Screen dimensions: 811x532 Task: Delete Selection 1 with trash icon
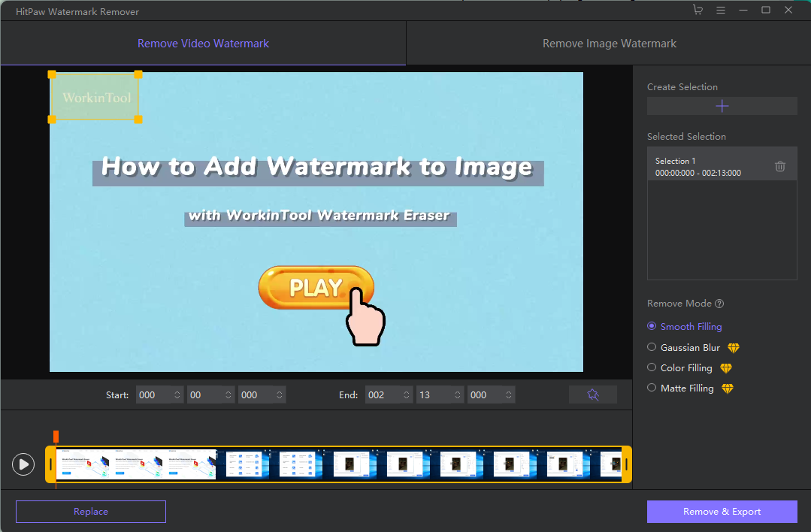(780, 167)
